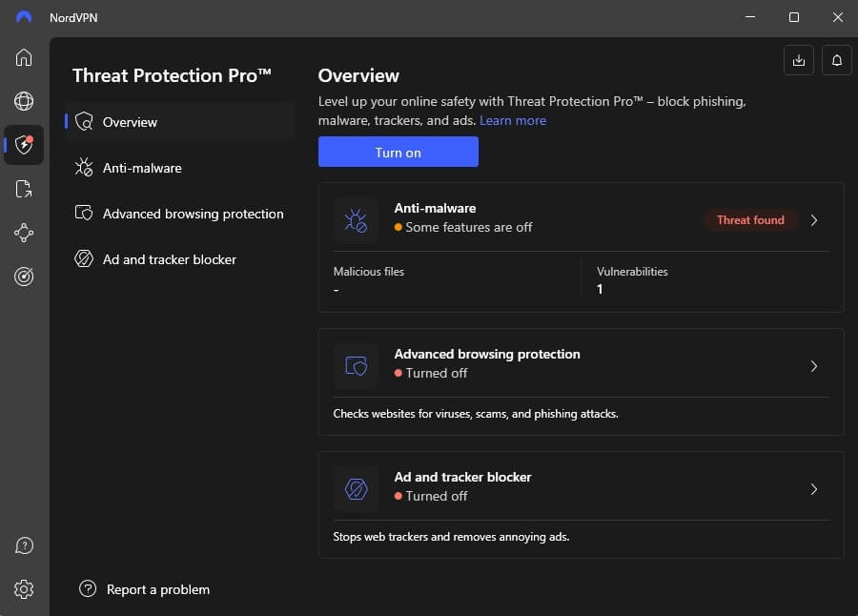Click the Overview page heading

(x=358, y=75)
